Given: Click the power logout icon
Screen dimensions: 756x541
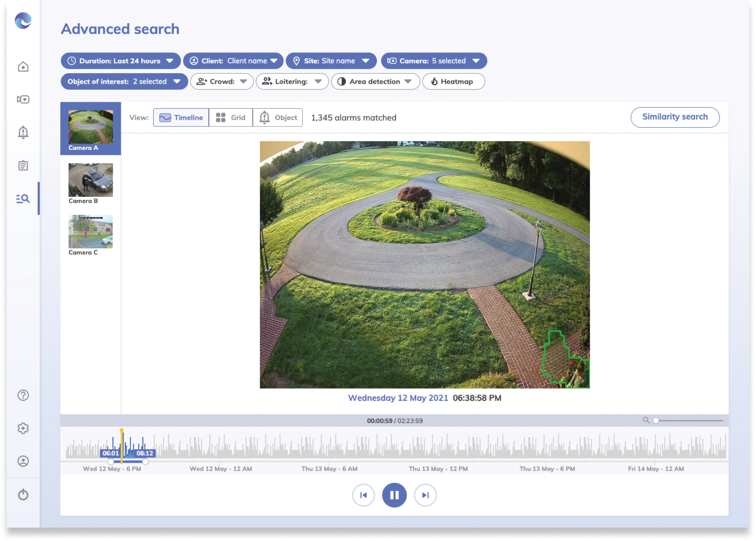Looking at the screenshot, I should (x=23, y=495).
